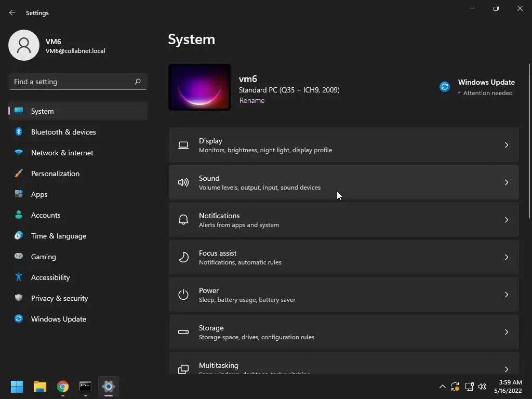The image size is (532, 399).
Task: Open Privacy & security section
Action: tap(78, 298)
